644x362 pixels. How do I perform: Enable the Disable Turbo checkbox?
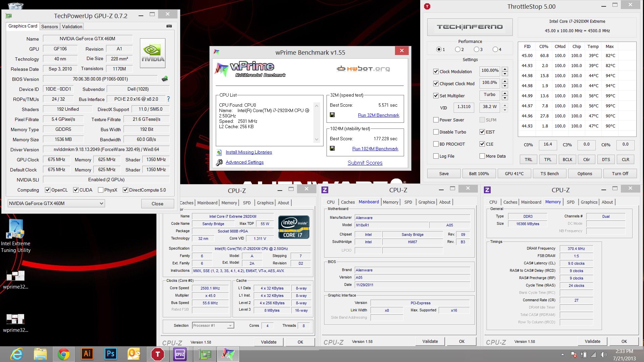(x=436, y=132)
